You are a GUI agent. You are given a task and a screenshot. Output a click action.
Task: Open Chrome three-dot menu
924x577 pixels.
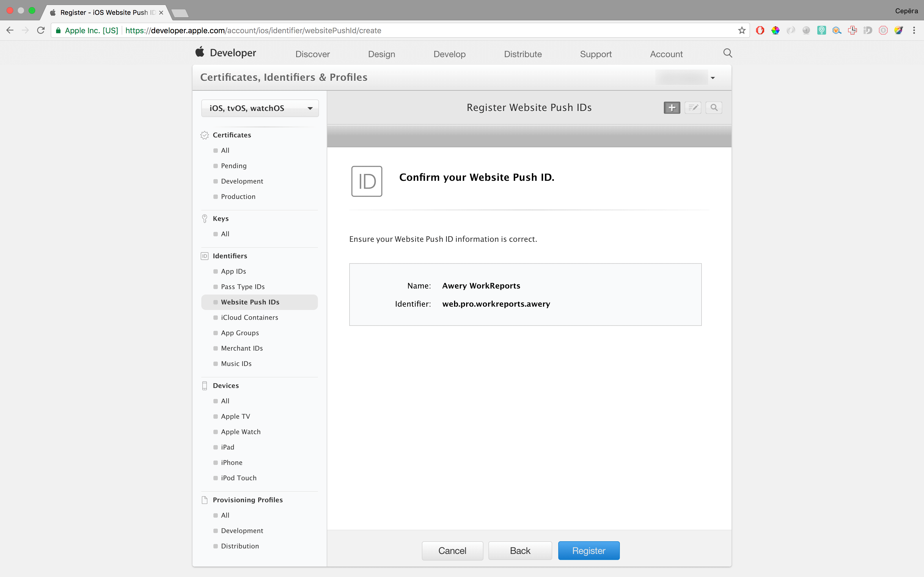(x=914, y=30)
